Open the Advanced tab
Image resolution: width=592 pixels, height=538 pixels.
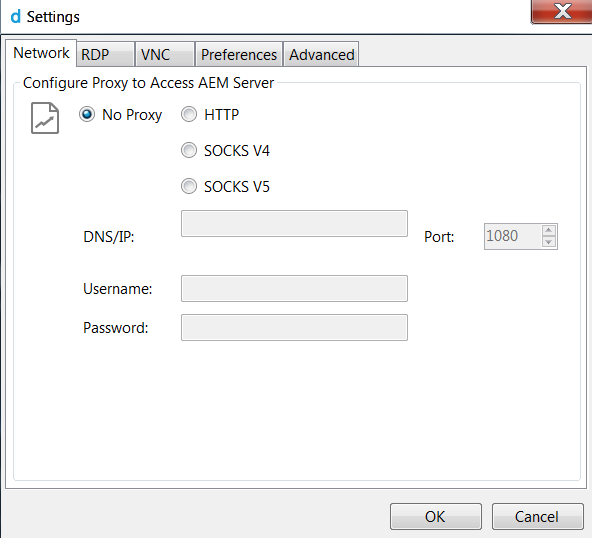[321, 55]
